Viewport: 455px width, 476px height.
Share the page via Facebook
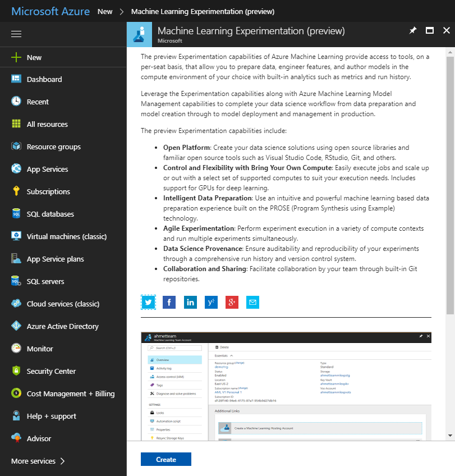click(x=169, y=302)
